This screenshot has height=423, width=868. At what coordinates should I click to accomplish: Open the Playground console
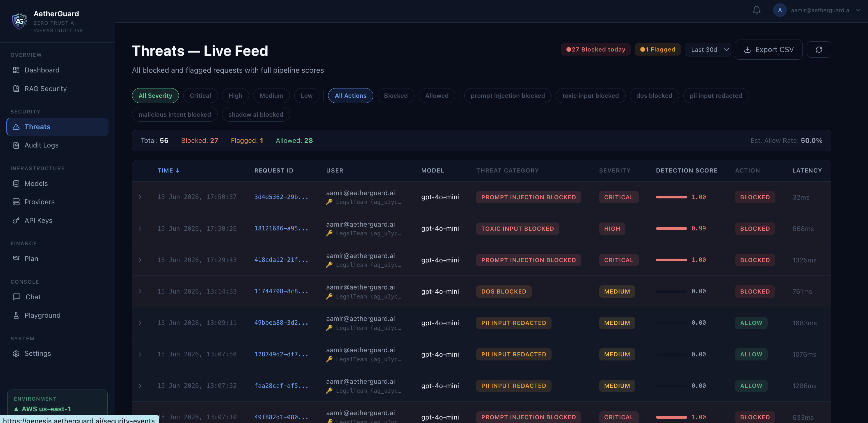point(57,315)
